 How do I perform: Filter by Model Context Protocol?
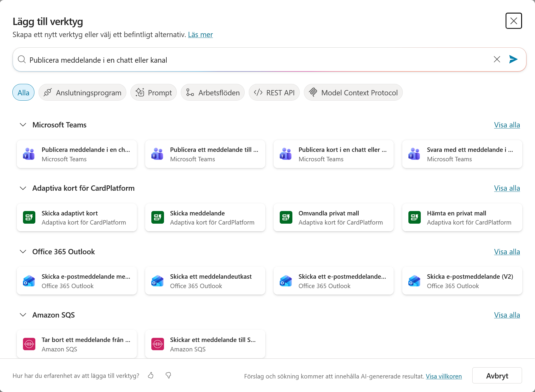353,92
